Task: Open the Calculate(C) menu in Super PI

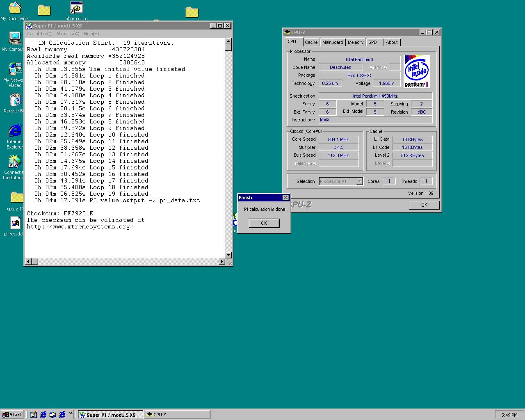Action: 39,34
